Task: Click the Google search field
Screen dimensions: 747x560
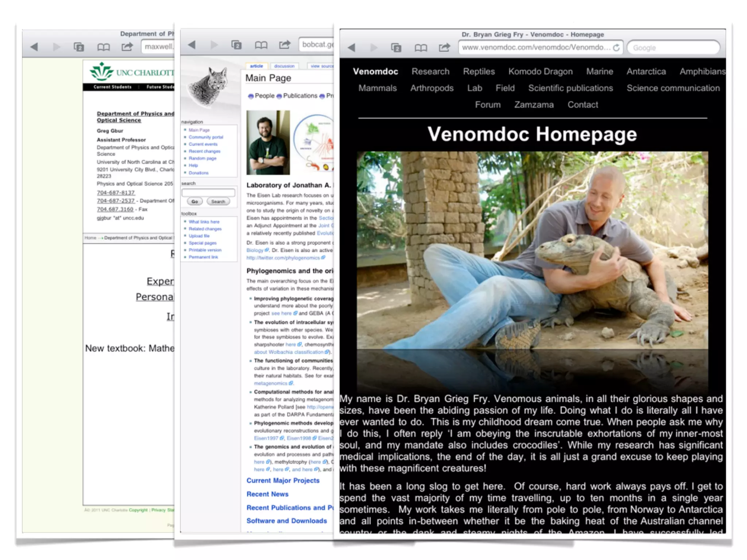Action: (673, 48)
